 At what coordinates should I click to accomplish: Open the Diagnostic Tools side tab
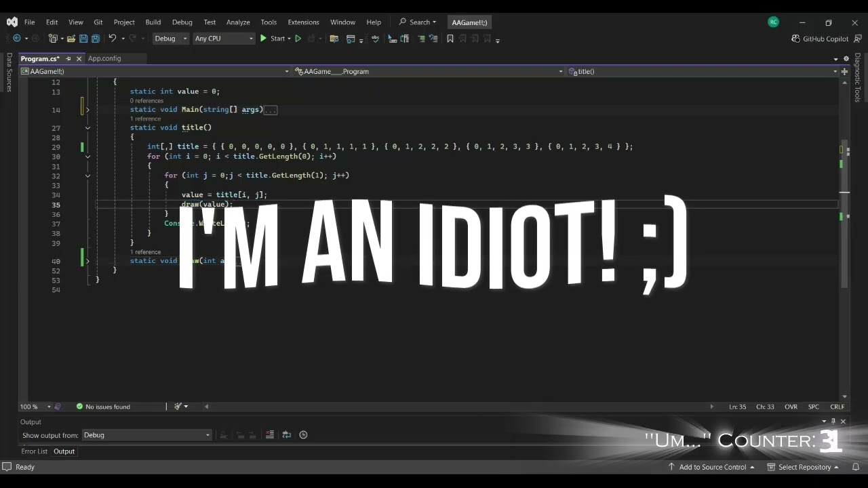click(x=858, y=77)
